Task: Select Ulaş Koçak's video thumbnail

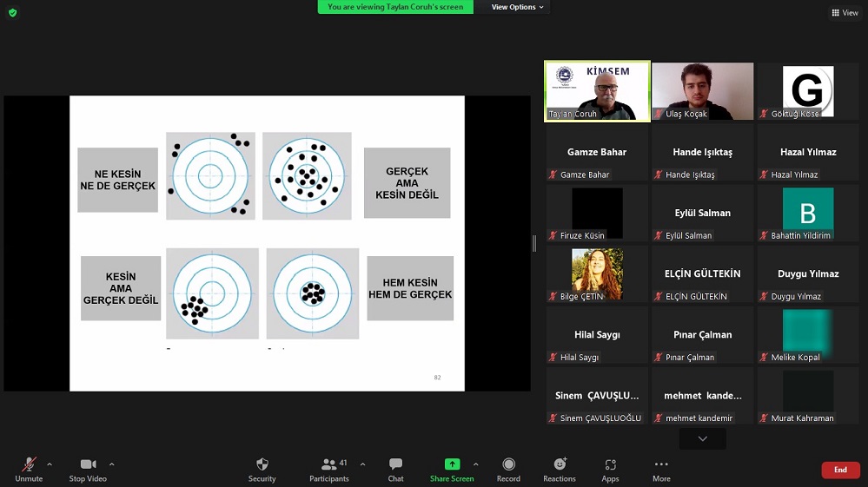Action: (702, 90)
